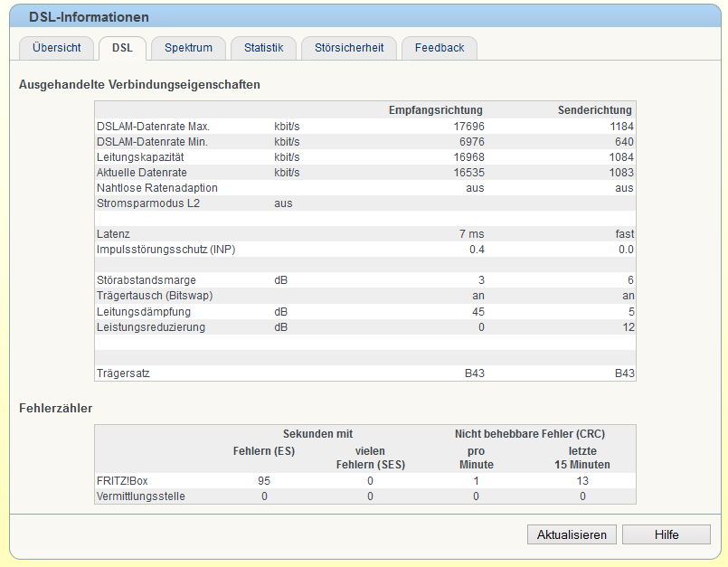Select the FRITZ!Box last 15 minutes value 13
The height and width of the screenshot is (567, 728).
(582, 480)
